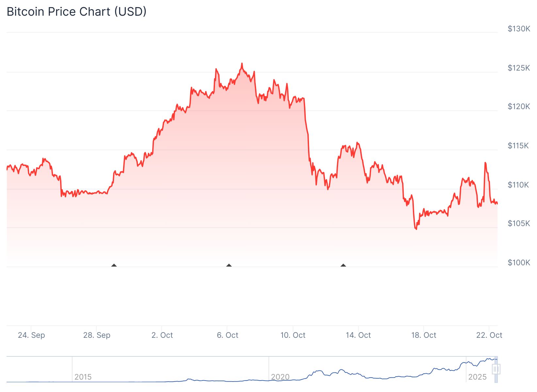Click the 2020 label in navigator
Viewport: 537px width, 392px height.
280,377
